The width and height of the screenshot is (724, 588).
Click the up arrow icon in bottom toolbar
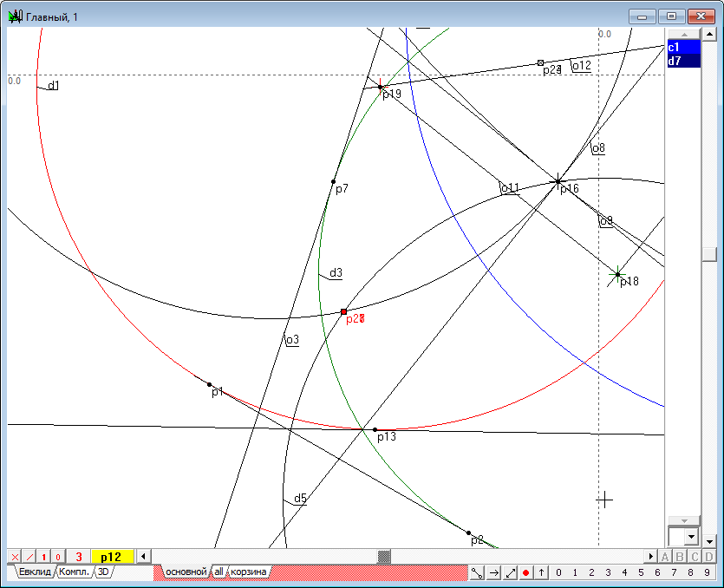pos(541,572)
